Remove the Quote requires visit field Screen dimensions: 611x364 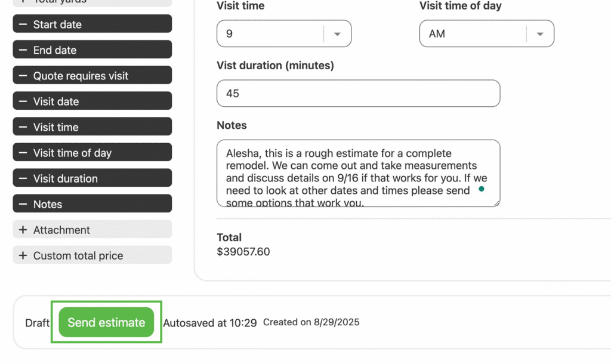(x=23, y=76)
